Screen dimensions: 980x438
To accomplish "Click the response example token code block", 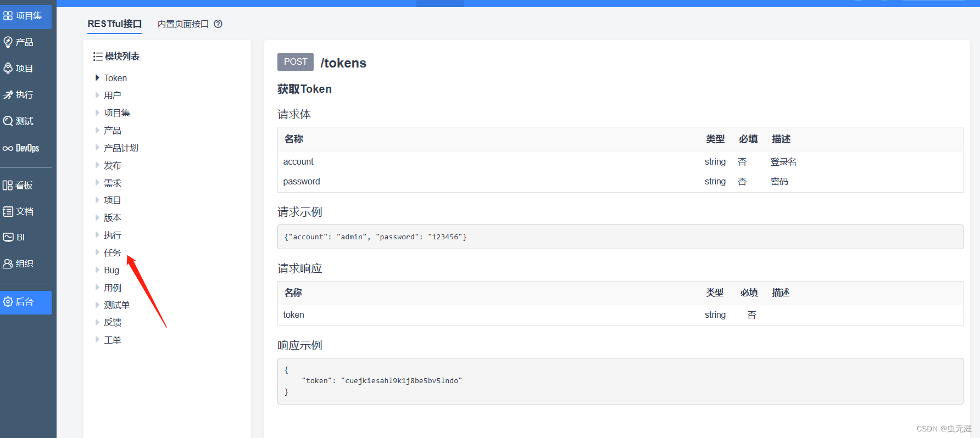I will (620, 381).
